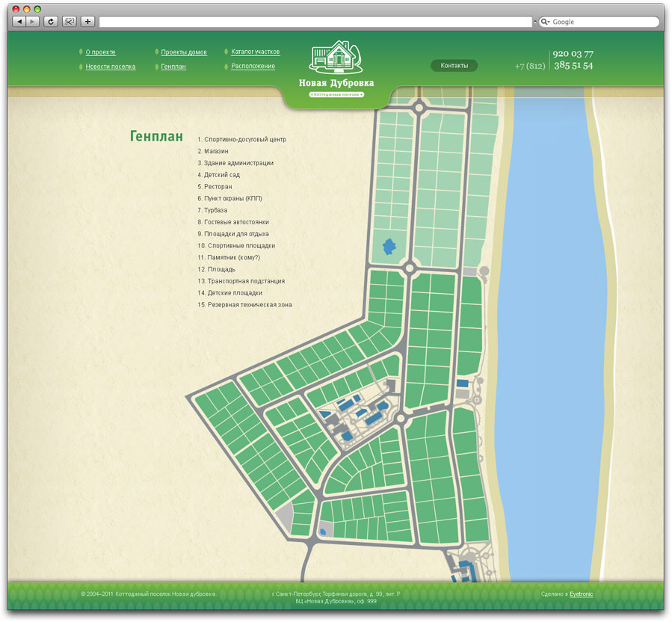
Task: Select '7. Турбаза' in the legend
Action: click(x=212, y=210)
